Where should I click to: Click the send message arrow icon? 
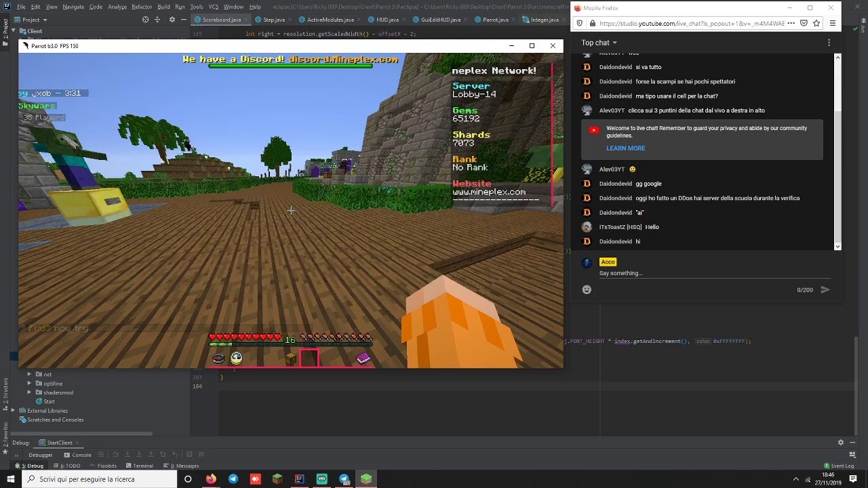(825, 289)
